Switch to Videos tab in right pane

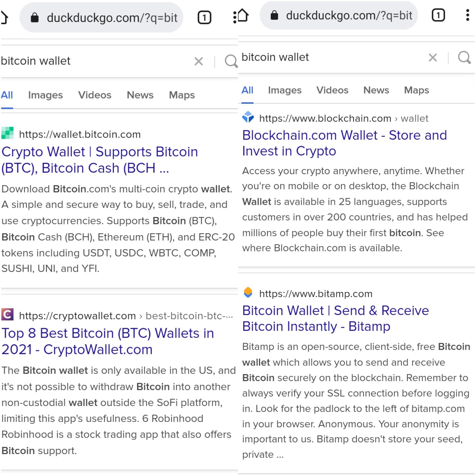click(332, 90)
